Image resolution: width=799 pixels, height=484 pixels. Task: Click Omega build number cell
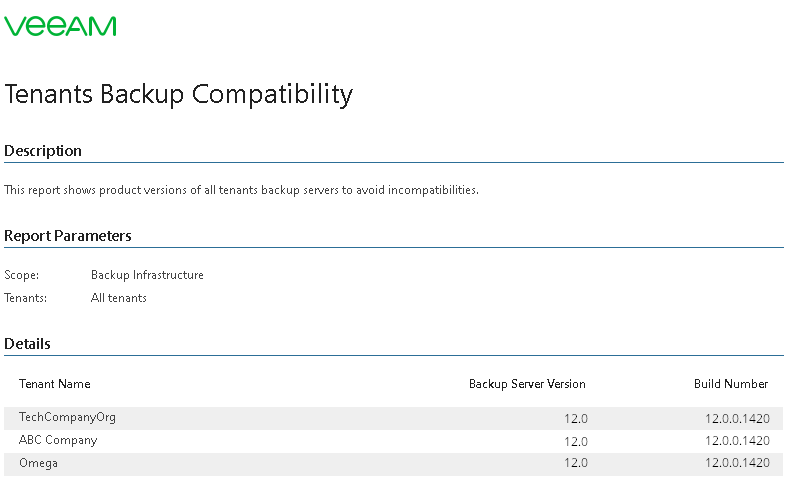737,463
